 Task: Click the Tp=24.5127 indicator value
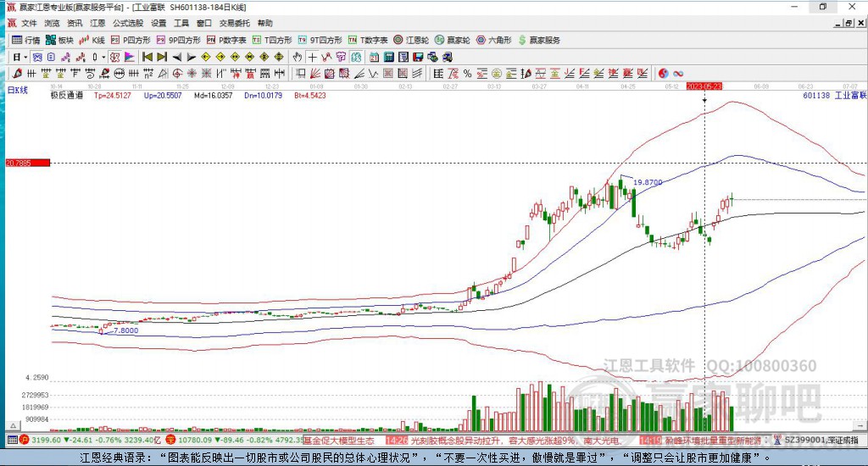[x=113, y=95]
